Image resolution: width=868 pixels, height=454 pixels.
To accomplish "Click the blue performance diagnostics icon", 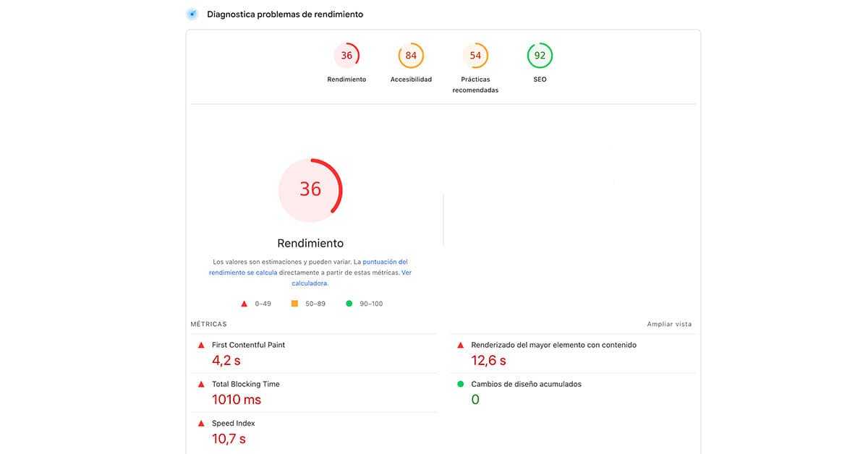I will click(192, 14).
